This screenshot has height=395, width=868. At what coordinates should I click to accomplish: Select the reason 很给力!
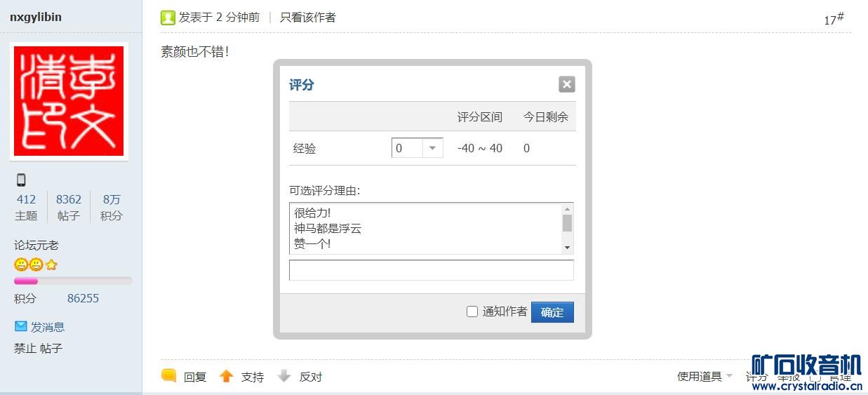pos(312,213)
